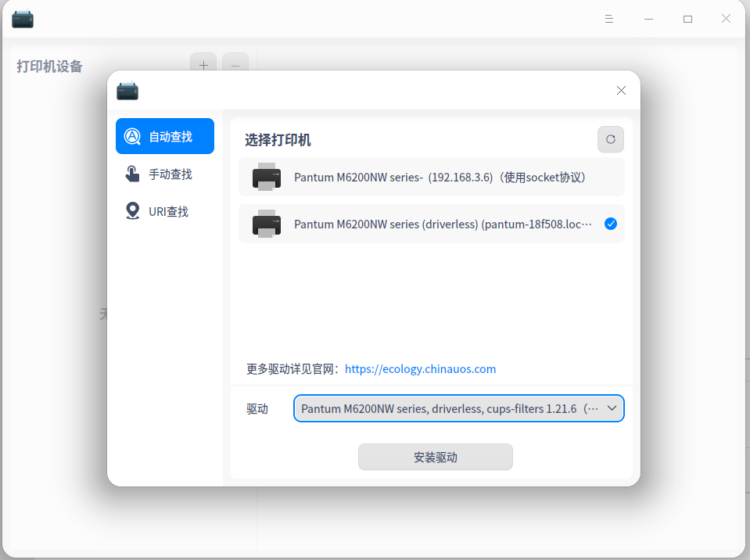Viewport: 750px width, 560px height.
Task: Click the driverless printer's device icon
Action: (x=267, y=224)
